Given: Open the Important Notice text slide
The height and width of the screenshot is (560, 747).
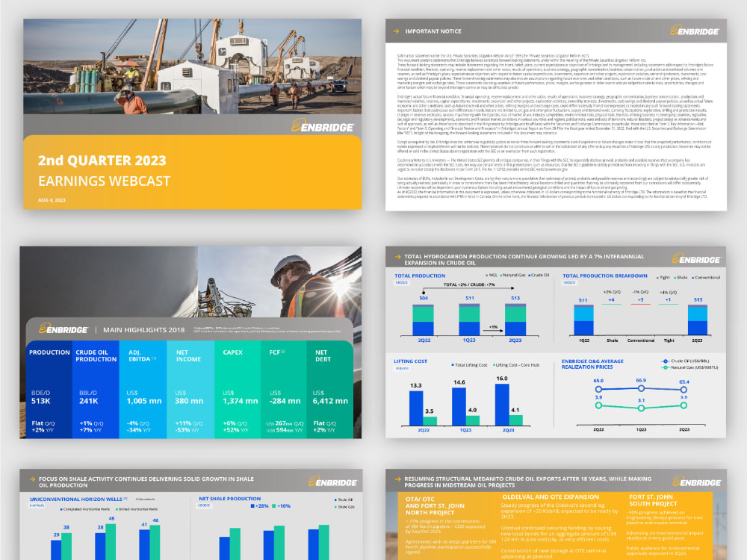Looking at the screenshot, I should pyautogui.click(x=556, y=115).
